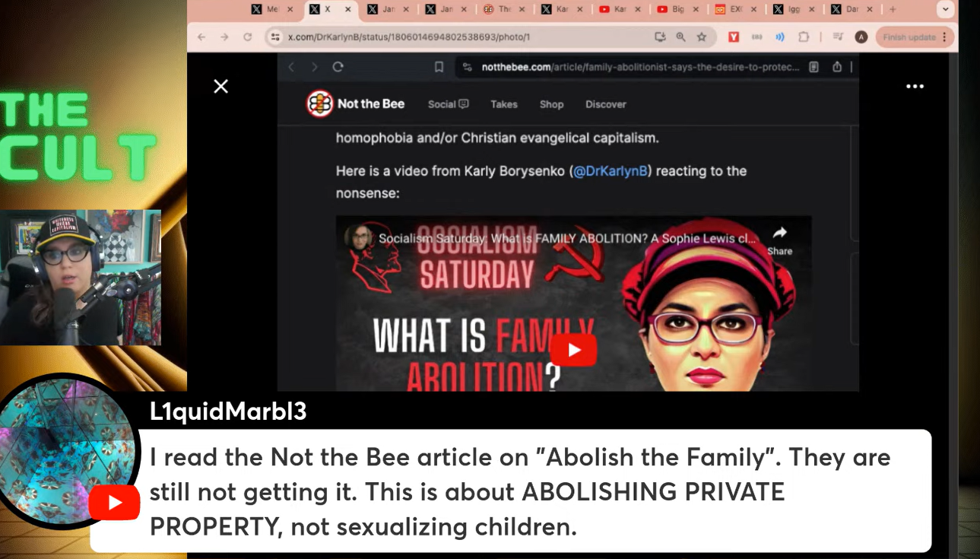
Task: Click the x.com address bar URL
Action: 409,37
